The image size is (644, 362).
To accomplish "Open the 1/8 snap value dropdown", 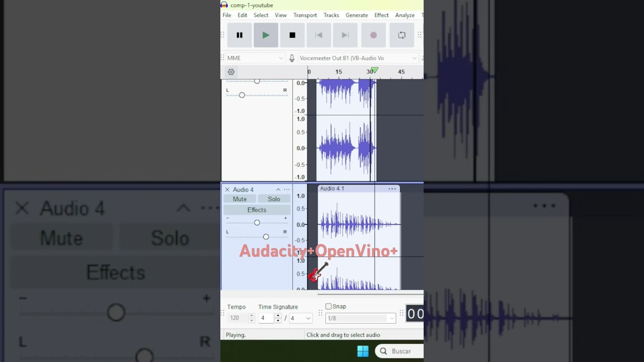I will point(361,318).
